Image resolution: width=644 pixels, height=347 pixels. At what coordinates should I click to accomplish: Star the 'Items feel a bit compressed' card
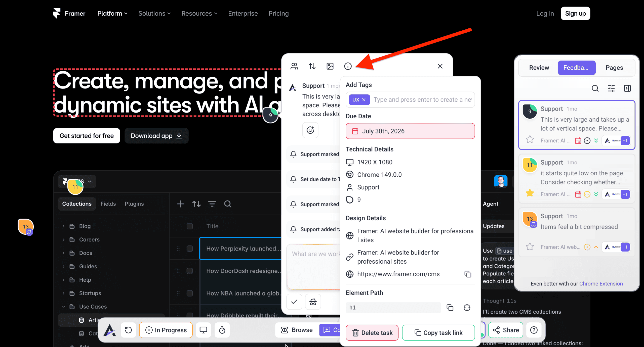tap(530, 246)
